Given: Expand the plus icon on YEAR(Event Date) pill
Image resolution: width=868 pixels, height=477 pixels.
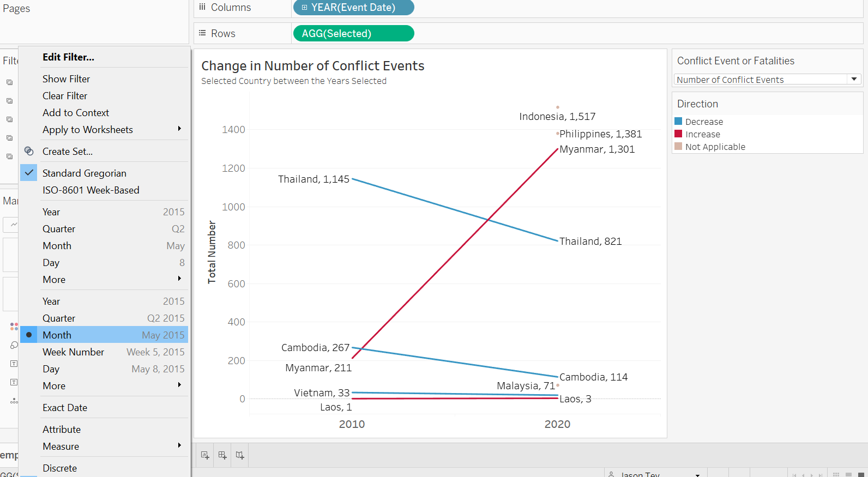Looking at the screenshot, I should (305, 8).
